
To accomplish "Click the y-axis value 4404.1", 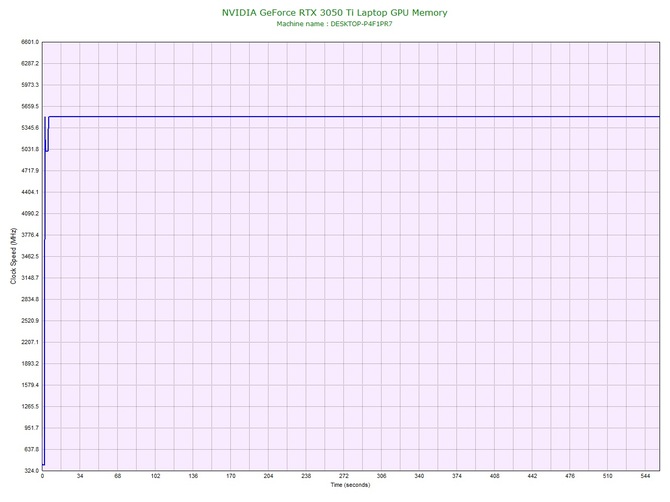I will click(30, 192).
